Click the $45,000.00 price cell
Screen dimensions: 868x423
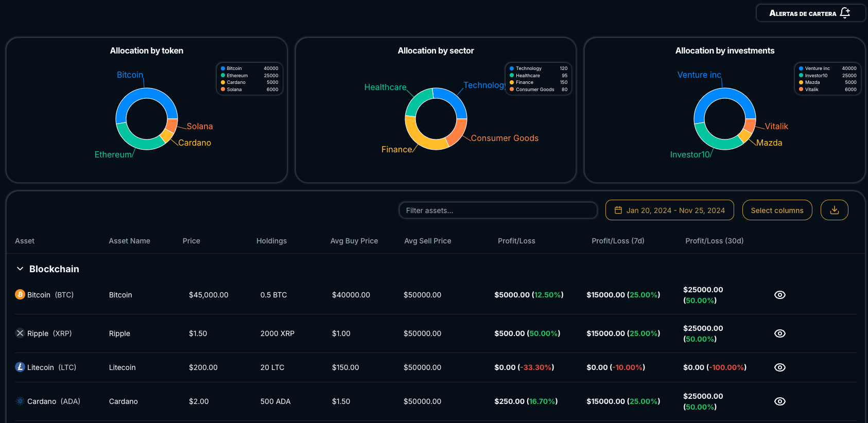point(209,295)
